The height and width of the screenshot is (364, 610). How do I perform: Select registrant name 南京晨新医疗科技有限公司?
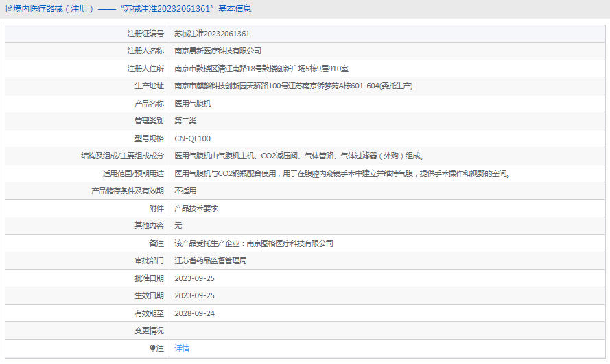pyautogui.click(x=218, y=51)
